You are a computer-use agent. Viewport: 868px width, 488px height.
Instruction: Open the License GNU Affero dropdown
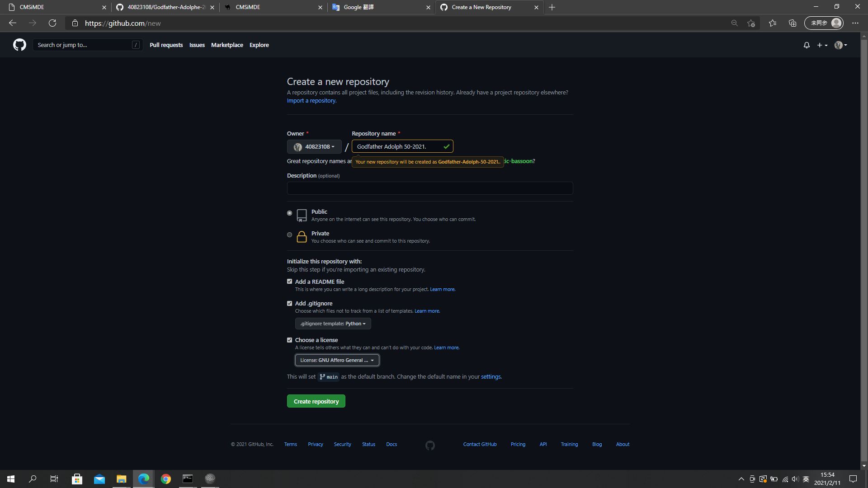click(x=337, y=360)
